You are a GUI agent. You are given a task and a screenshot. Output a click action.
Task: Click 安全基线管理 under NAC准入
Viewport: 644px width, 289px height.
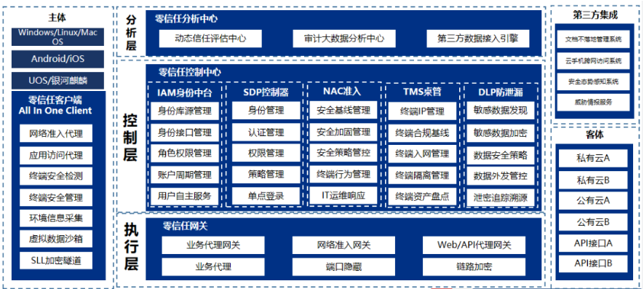pyautogui.click(x=343, y=110)
